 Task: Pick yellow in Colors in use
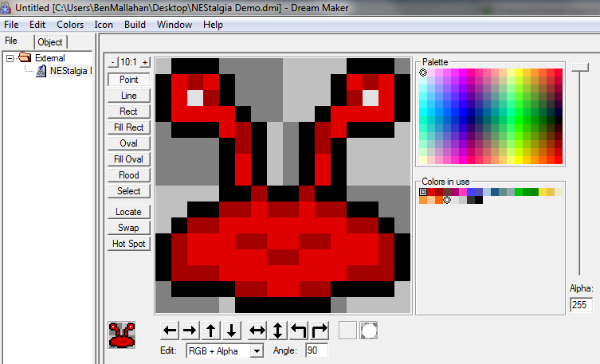(x=543, y=192)
